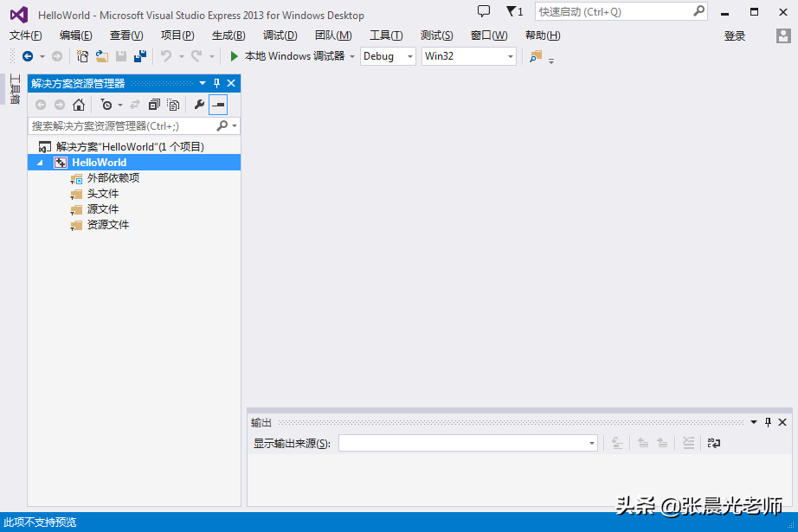Expand the pending changes filter dropdown arrow

(120, 106)
